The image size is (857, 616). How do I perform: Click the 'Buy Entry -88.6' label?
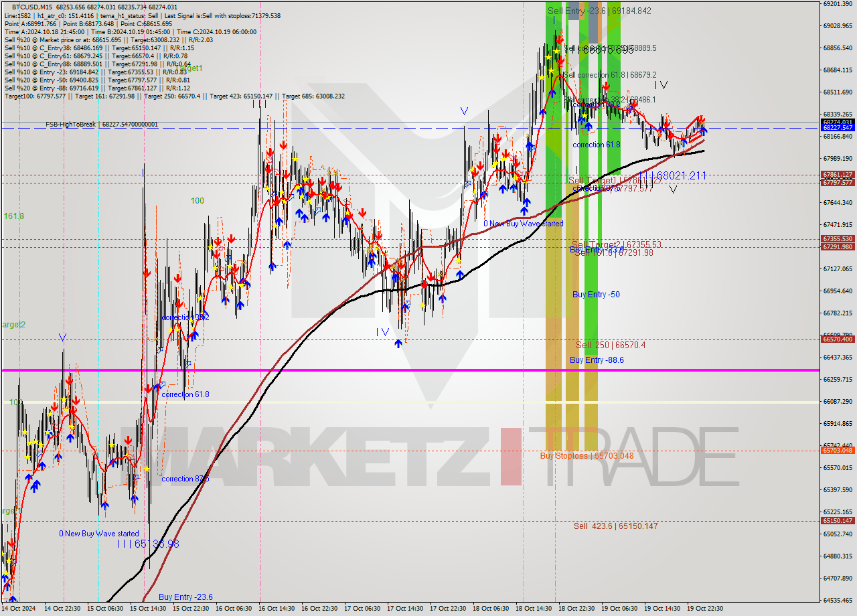click(x=597, y=360)
